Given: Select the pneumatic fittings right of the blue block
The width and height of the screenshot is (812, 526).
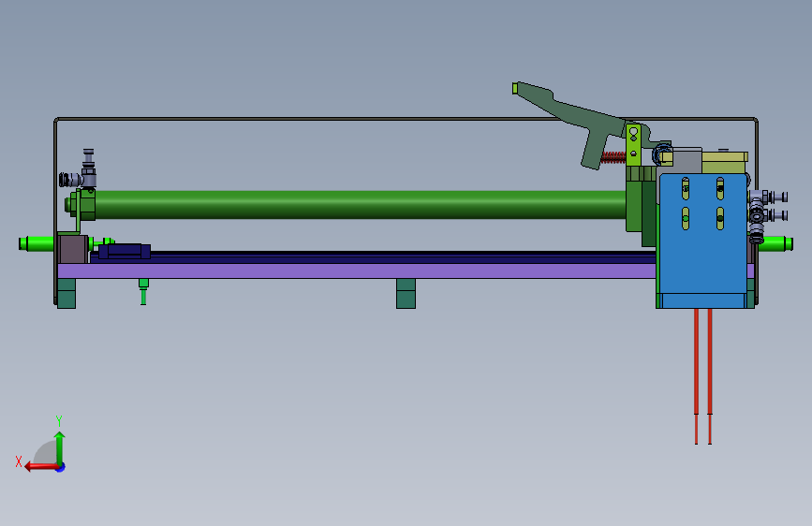Looking at the screenshot, I should tap(767, 215).
